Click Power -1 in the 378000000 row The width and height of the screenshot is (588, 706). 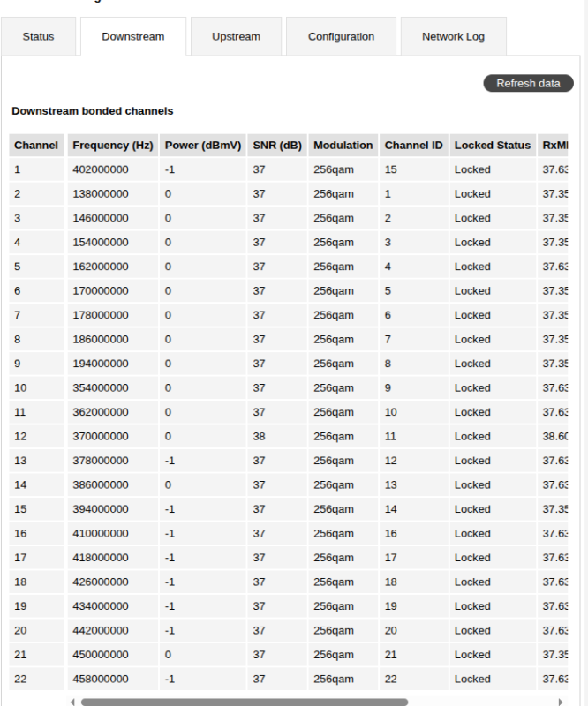click(203, 461)
